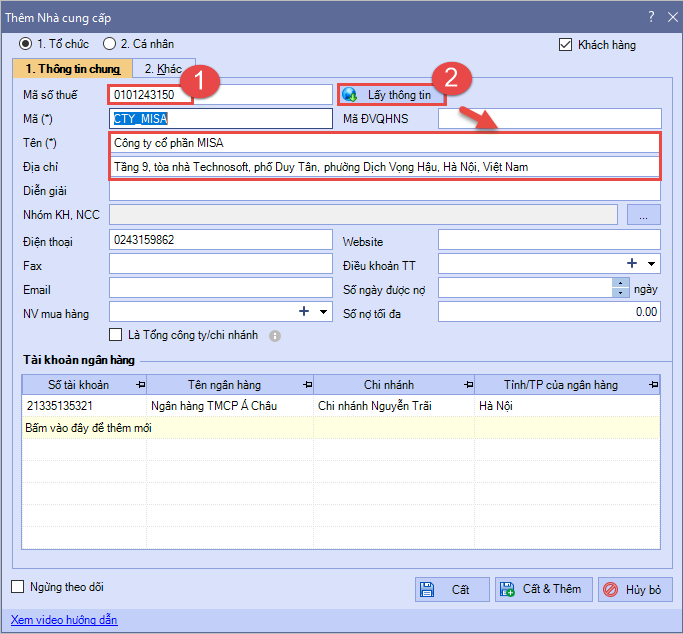Click pin icon on Số tài khoản column
683x634 pixels.
point(139,385)
